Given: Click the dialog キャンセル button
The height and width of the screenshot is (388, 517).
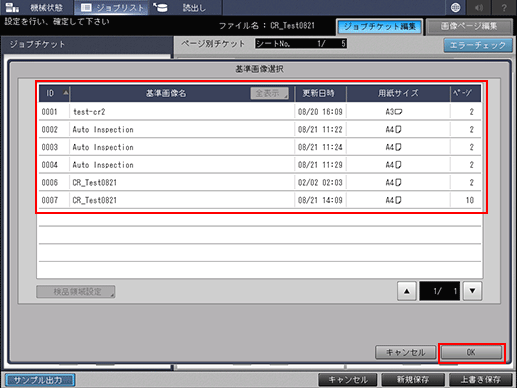Looking at the screenshot, I should point(405,352).
